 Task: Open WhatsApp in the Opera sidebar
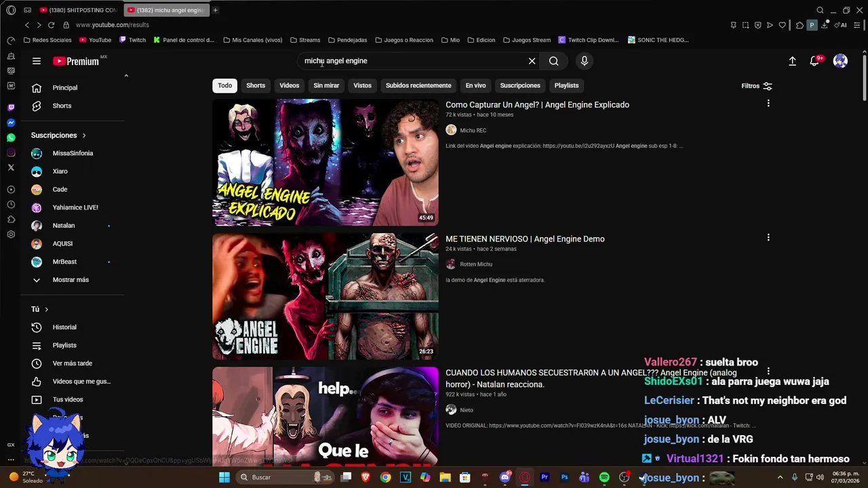tap(11, 138)
